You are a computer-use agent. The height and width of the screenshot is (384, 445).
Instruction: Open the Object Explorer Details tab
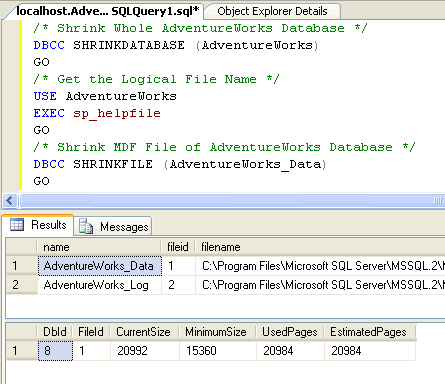272,11
